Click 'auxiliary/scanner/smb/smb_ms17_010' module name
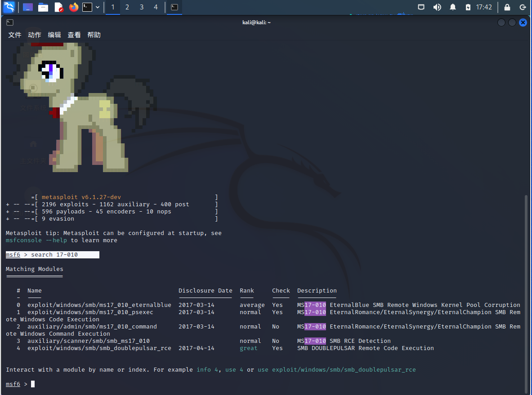532x395 pixels. click(x=89, y=341)
